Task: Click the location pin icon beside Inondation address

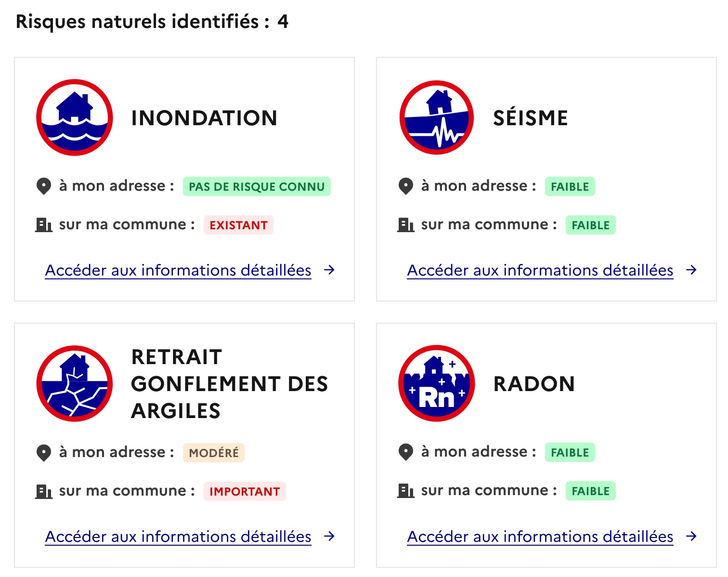Action: [x=44, y=186]
